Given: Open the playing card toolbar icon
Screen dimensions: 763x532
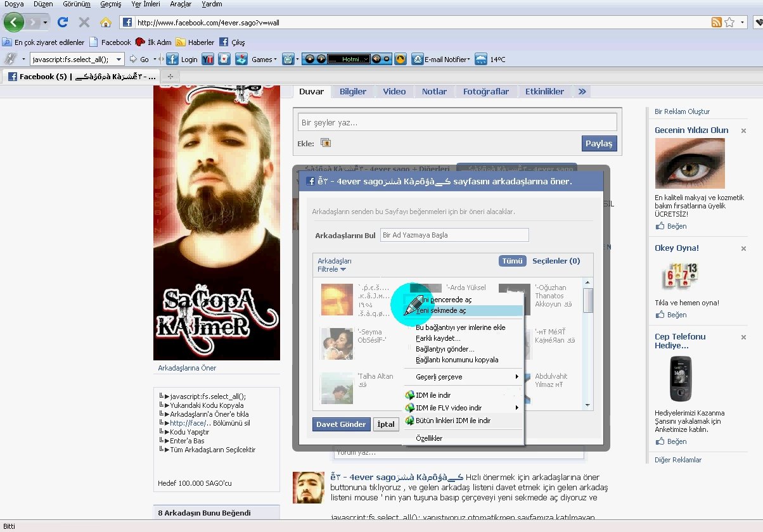Looking at the screenshot, I should click(x=224, y=59).
